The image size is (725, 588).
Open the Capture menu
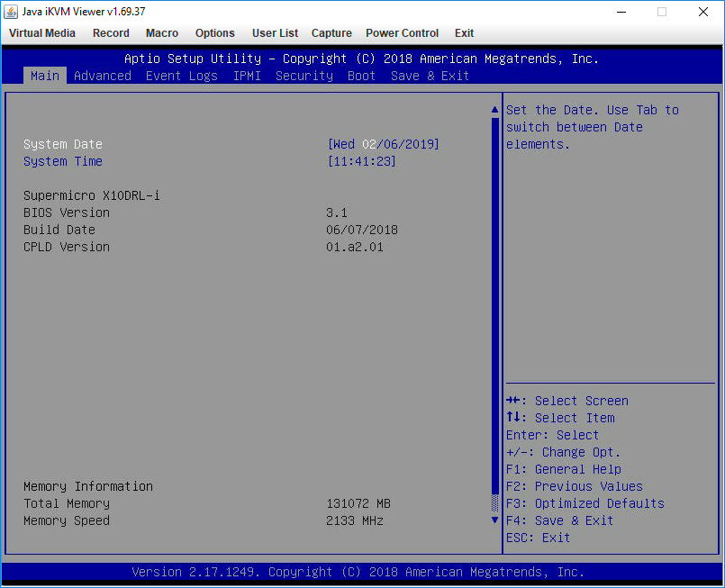[x=331, y=33]
